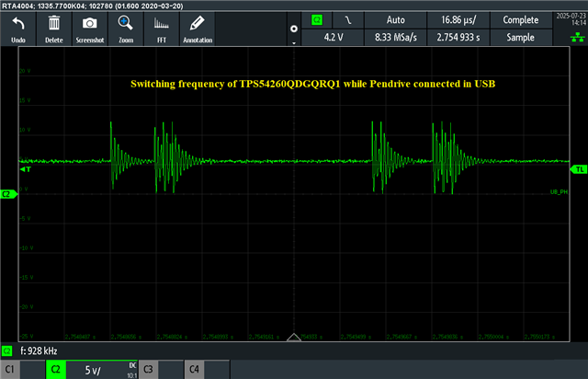Screen dimensions: 588x379
Task: Open the toolbar settings gear
Action: pyautogui.click(x=294, y=29)
